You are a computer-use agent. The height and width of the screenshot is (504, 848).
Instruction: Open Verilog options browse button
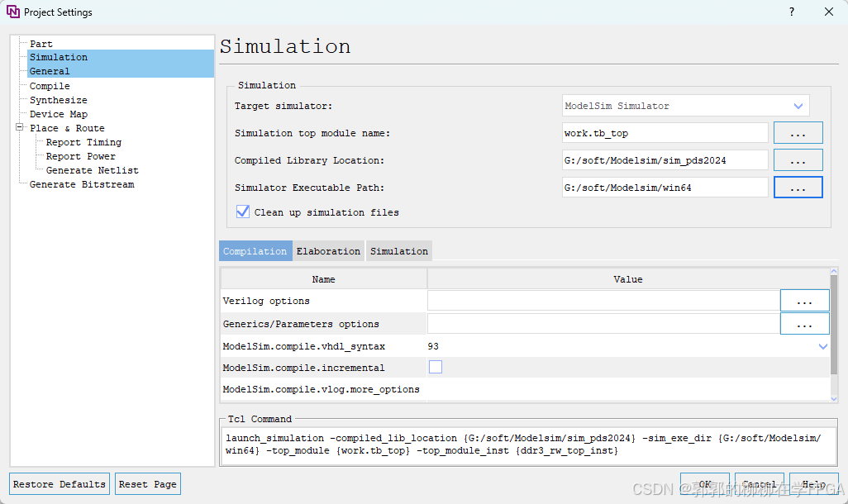804,301
